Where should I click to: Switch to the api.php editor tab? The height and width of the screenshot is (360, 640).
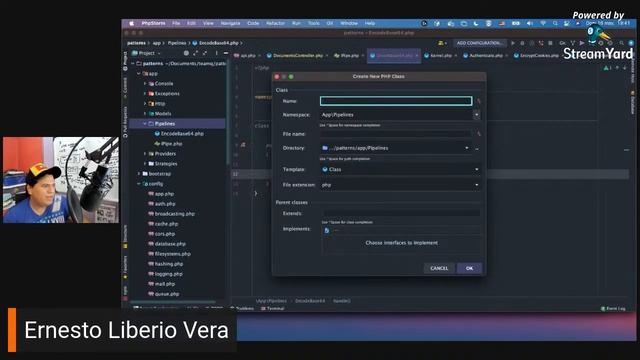point(248,56)
